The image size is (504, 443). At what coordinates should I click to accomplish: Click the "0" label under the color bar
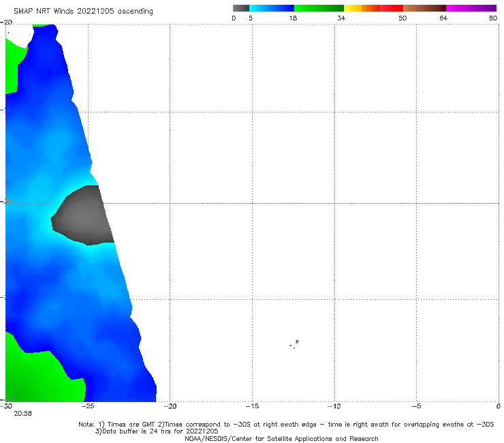point(234,18)
